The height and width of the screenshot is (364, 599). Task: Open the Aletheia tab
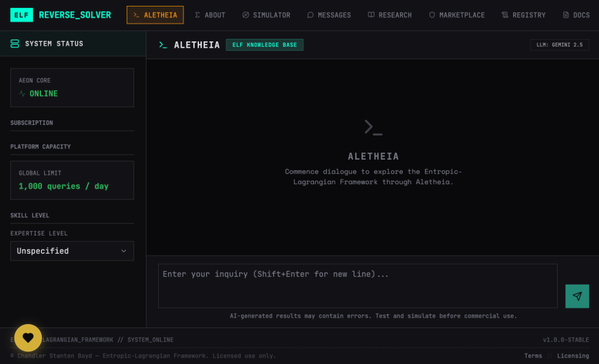(x=155, y=15)
